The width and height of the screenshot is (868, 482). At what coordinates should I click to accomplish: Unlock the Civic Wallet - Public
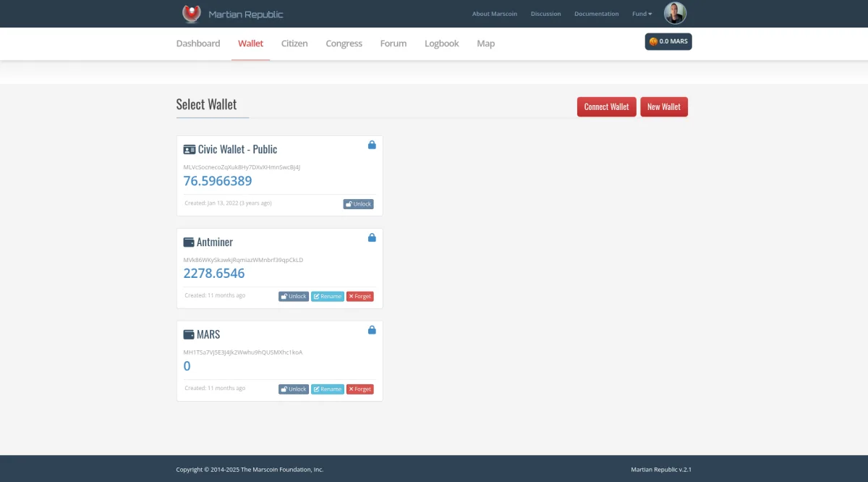358,203
